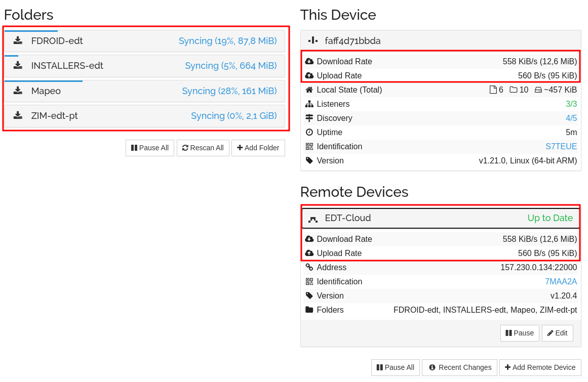Click the download icon beside Mapeo folder

pos(18,91)
